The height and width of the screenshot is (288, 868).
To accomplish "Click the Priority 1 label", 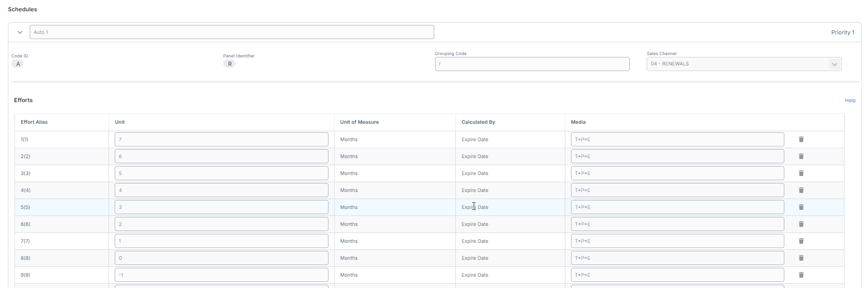I will coord(842,32).
